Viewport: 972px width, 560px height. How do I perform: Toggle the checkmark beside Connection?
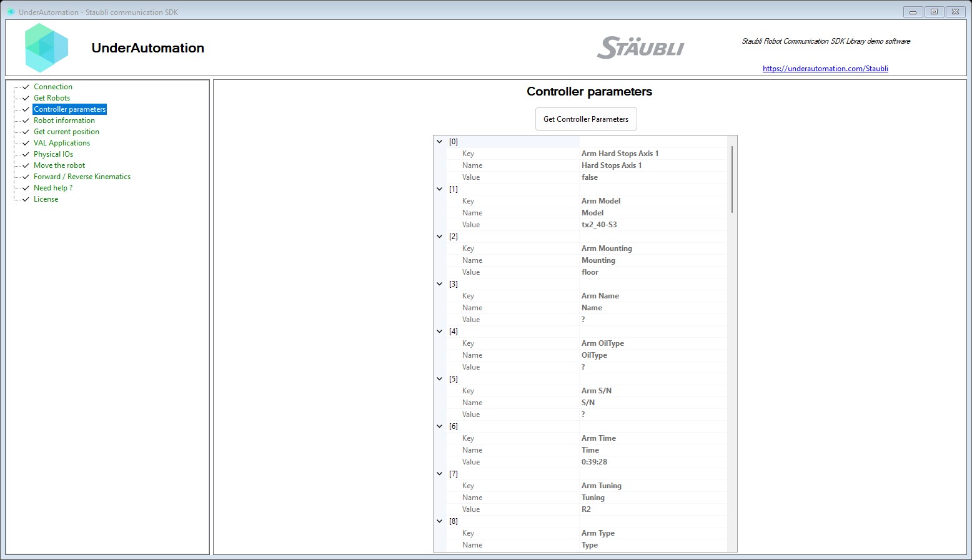point(25,86)
